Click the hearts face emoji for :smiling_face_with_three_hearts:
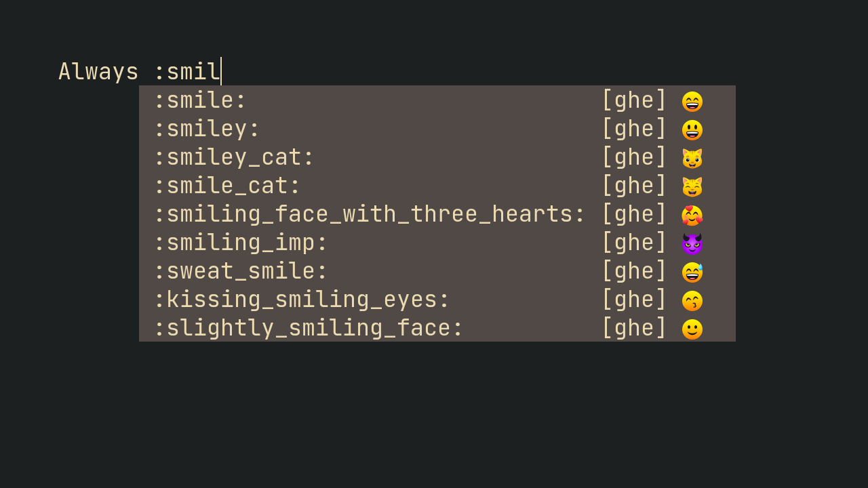This screenshot has height=488, width=868. 692,214
